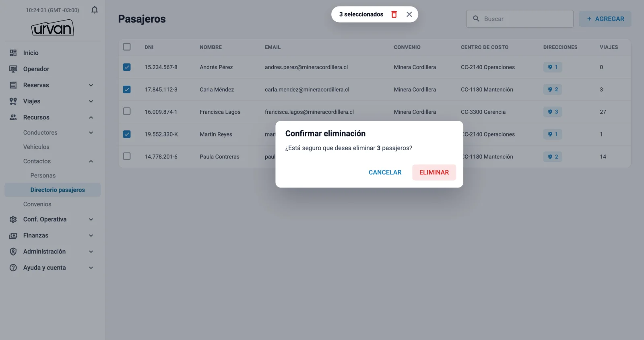The image size is (644, 340).
Task: Open Francisca Lagos's addresses badge
Action: click(553, 112)
